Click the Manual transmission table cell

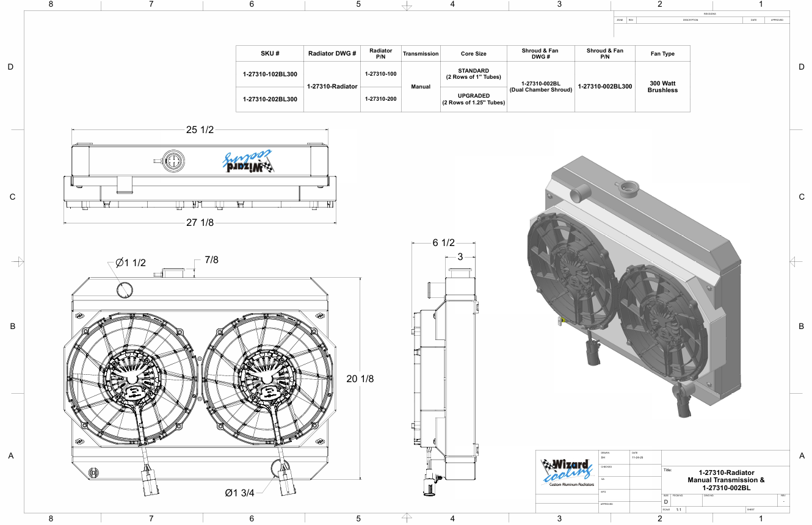[x=421, y=87]
